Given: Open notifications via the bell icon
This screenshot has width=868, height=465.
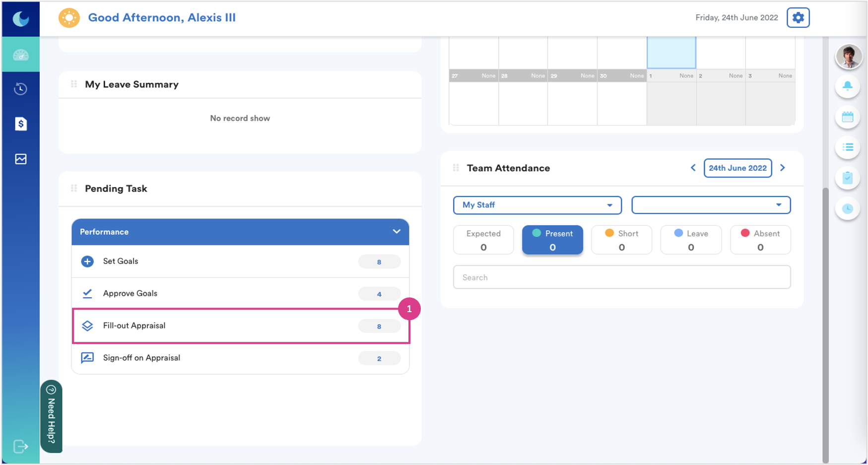Looking at the screenshot, I should 848,86.
